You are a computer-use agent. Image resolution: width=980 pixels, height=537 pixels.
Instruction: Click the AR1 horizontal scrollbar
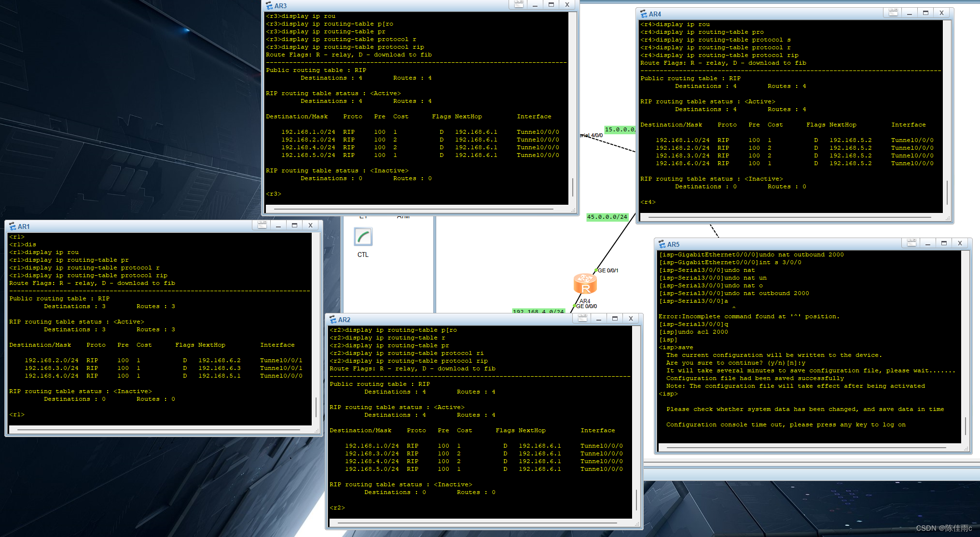point(159,429)
